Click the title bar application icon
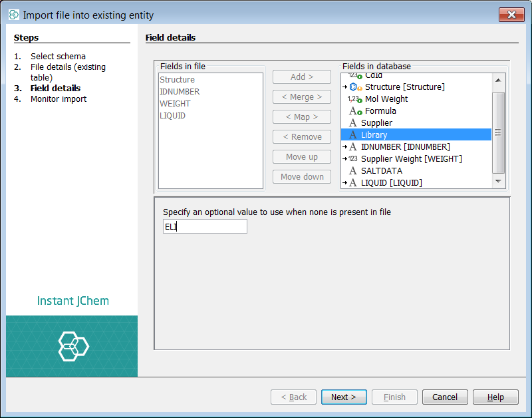The height and width of the screenshot is (418, 532). pyautogui.click(x=14, y=15)
